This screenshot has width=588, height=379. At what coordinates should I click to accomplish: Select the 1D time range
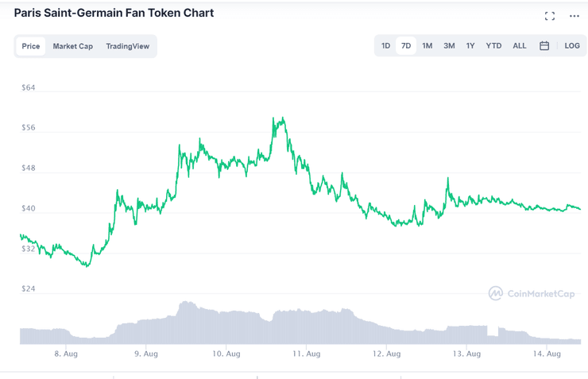coord(385,46)
